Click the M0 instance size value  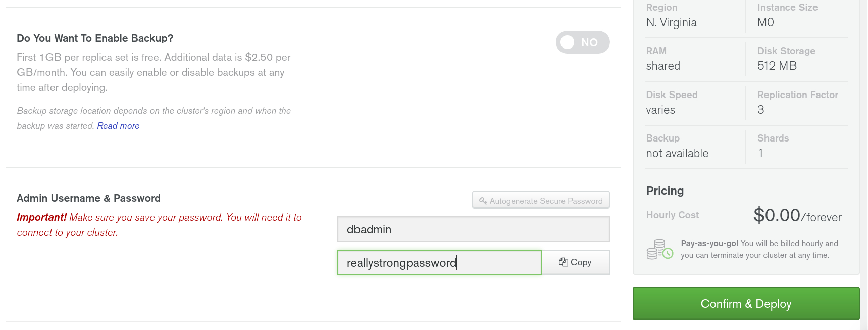pyautogui.click(x=765, y=22)
